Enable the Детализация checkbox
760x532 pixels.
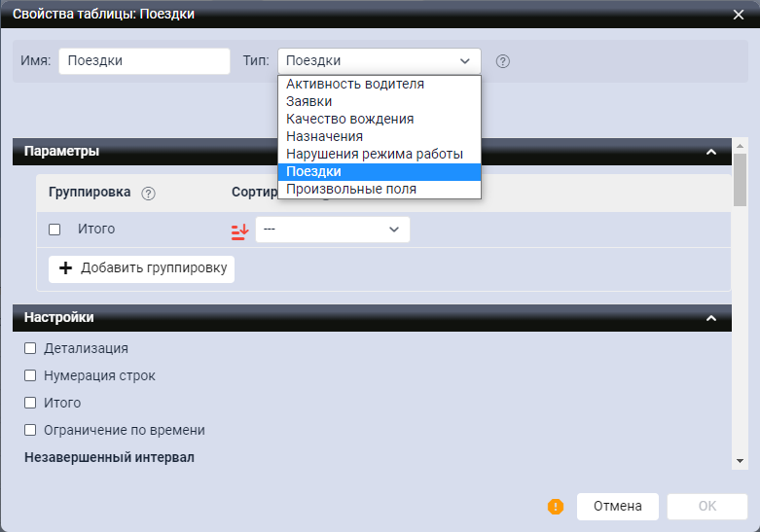pos(31,348)
